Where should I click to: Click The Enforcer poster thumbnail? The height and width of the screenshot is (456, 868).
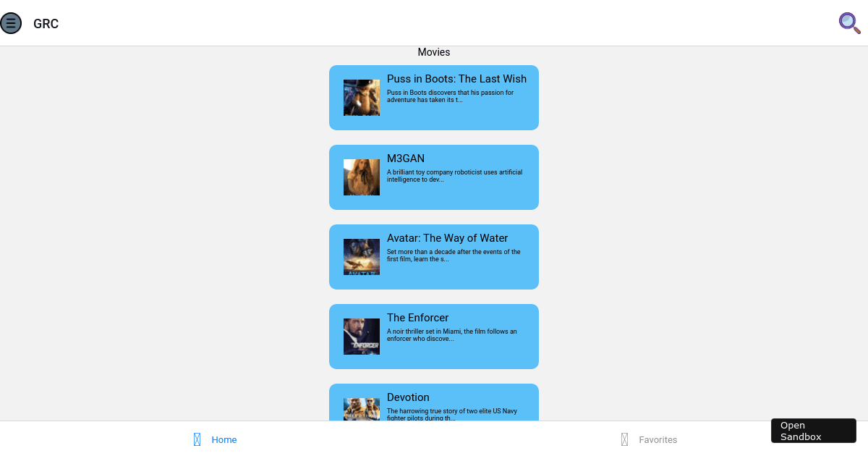(361, 337)
